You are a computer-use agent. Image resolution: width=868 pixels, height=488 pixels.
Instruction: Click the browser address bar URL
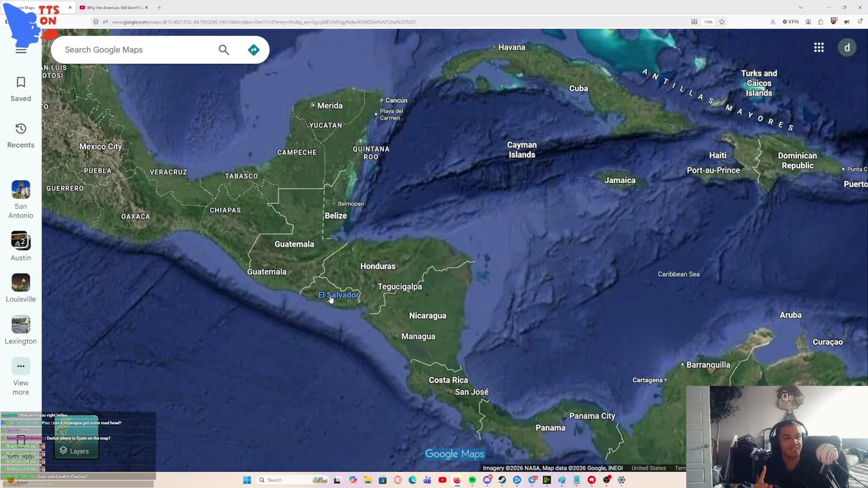coord(264,22)
